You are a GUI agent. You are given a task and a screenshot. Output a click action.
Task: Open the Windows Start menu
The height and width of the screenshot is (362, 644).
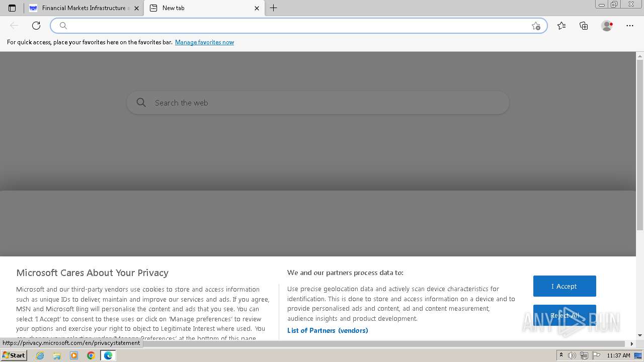click(14, 355)
